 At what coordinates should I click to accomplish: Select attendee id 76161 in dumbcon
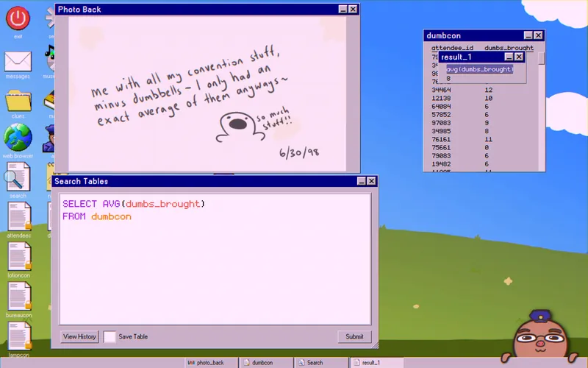[441, 139]
